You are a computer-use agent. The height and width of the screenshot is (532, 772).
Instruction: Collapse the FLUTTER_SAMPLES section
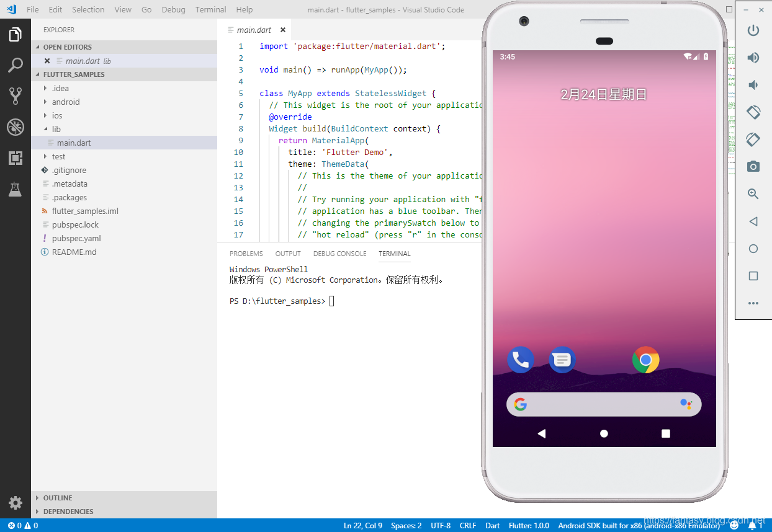pyautogui.click(x=124, y=74)
